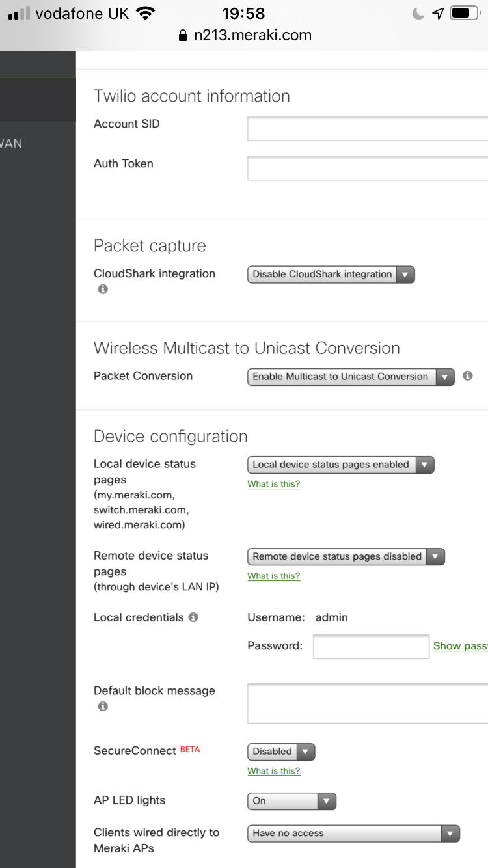This screenshot has width=488, height=868.
Task: Click the Twilio Account SID field
Action: point(368,128)
